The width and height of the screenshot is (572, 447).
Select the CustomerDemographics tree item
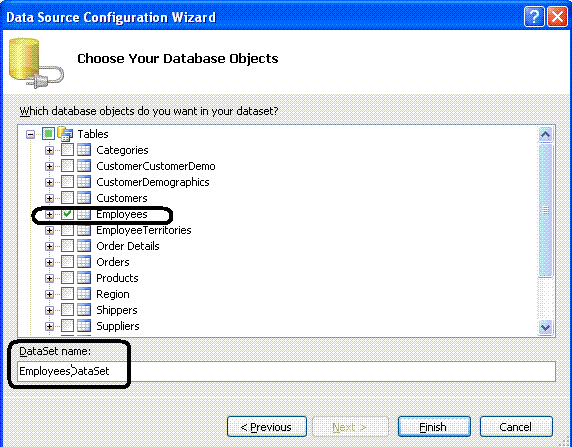(x=152, y=182)
